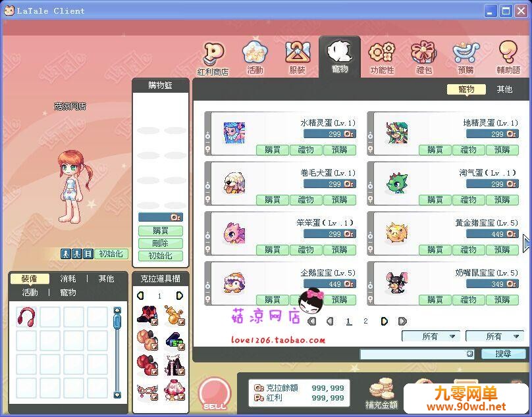Open the 紅利商店 bonus shop icon
Screen dimensions: 532x417
[x=214, y=59]
